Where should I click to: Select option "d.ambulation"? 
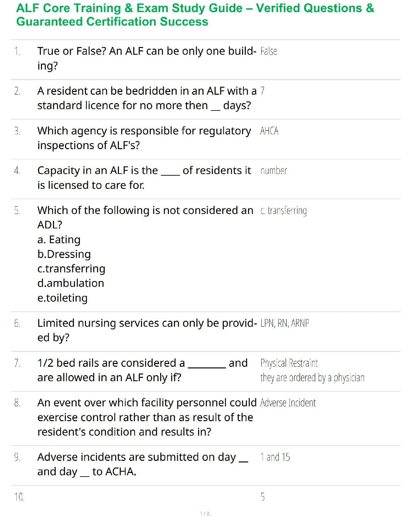pos(71,283)
